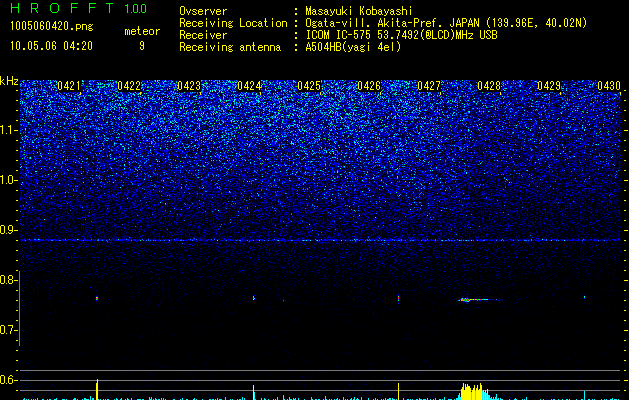
Task: Click the long meteor echo near 0428
Action: point(480,299)
